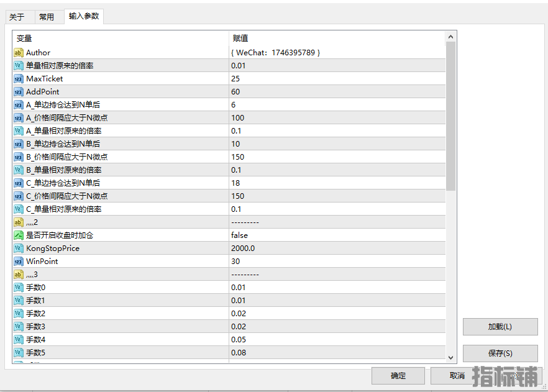Click the 保存(S) button
This screenshot has height=392, width=548.
click(500, 353)
